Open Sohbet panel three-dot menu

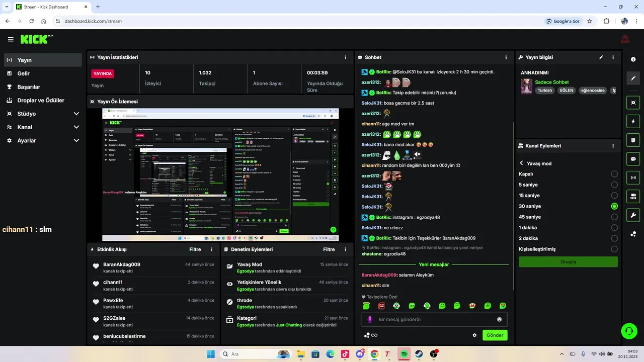[506, 57]
